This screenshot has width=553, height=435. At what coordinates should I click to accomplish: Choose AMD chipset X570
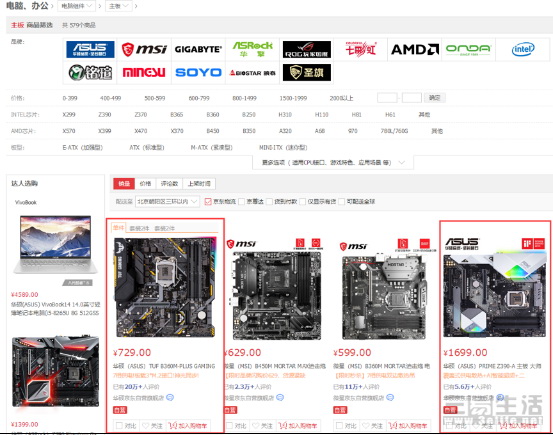pos(69,131)
